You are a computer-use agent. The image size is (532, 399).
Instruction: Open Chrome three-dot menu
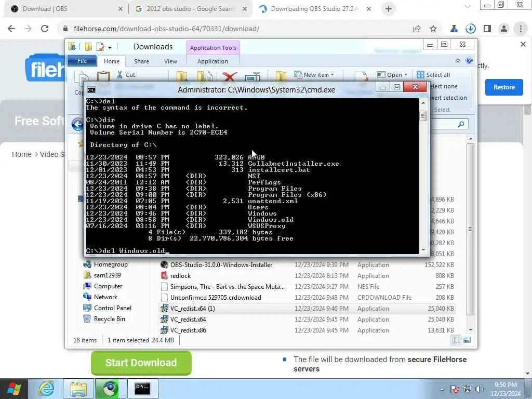pyautogui.click(x=521, y=29)
